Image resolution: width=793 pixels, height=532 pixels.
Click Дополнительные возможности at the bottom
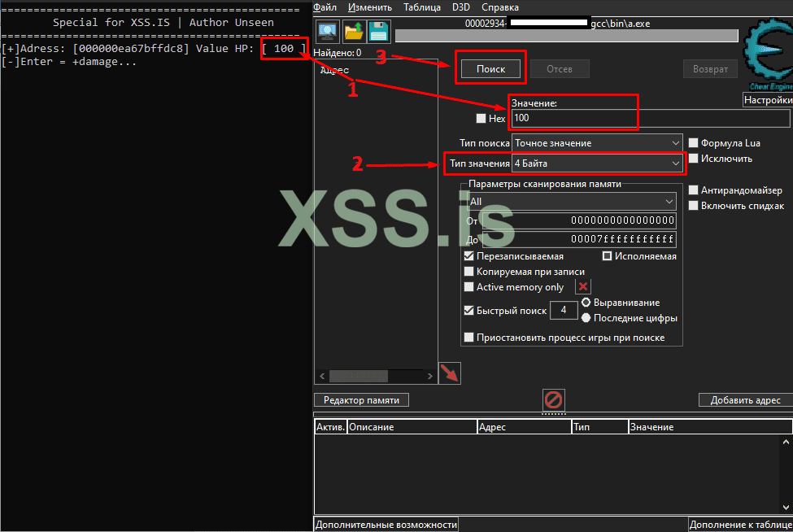[386, 525]
